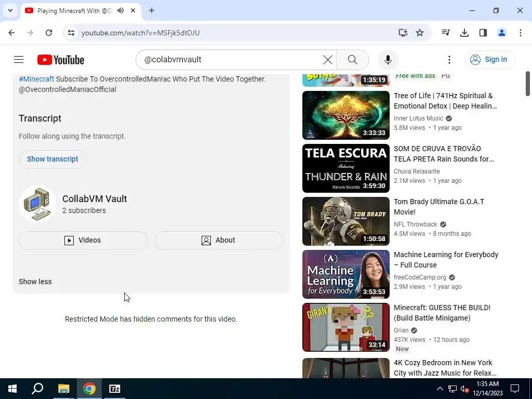Open taskbar clock showing 1:35 AM

click(x=487, y=389)
